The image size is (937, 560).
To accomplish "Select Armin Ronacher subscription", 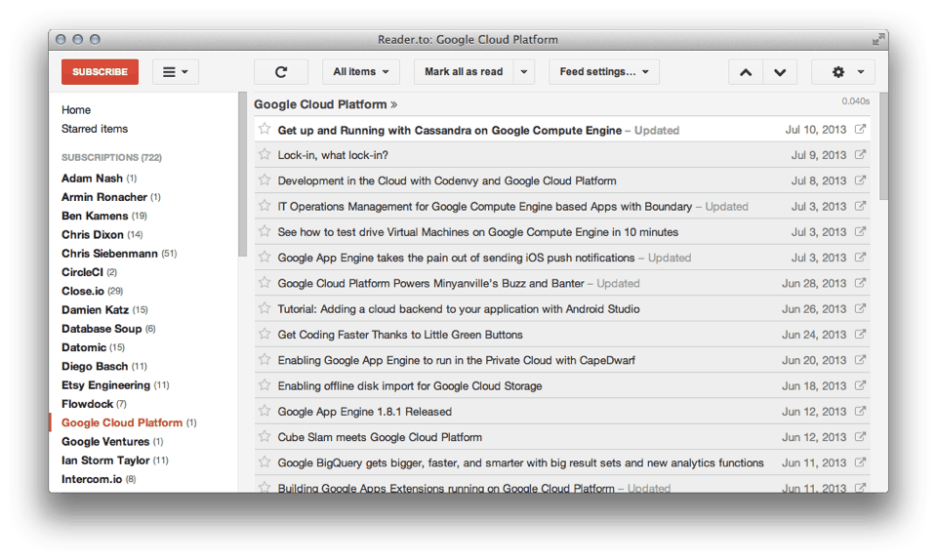I will (111, 197).
